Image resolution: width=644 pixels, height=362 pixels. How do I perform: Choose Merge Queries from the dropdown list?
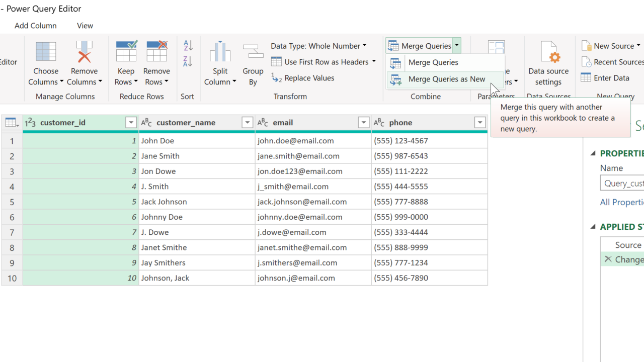433,62
